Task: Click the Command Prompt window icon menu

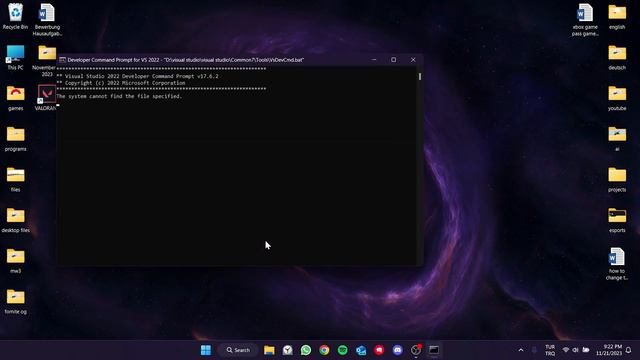Action: point(62,60)
